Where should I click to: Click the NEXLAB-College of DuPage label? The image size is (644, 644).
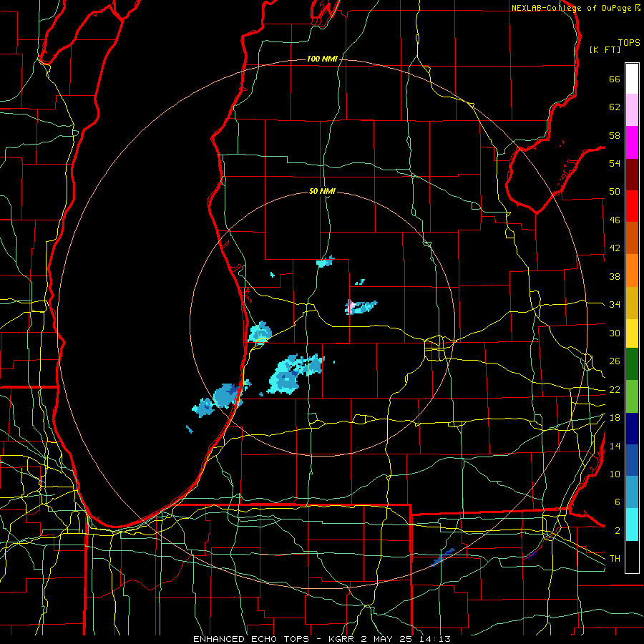572,8
